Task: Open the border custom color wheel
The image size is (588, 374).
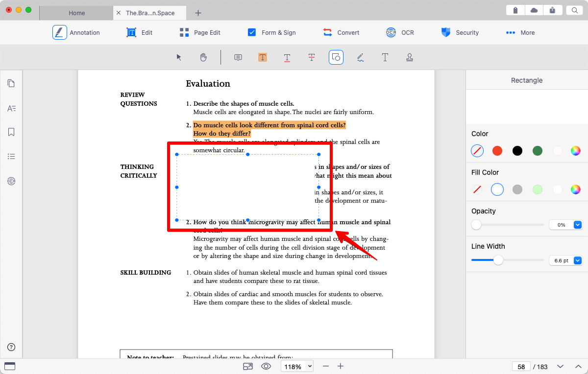Action: [x=576, y=151]
